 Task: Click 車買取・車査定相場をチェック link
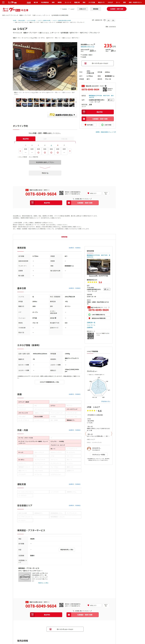tap(106, 132)
